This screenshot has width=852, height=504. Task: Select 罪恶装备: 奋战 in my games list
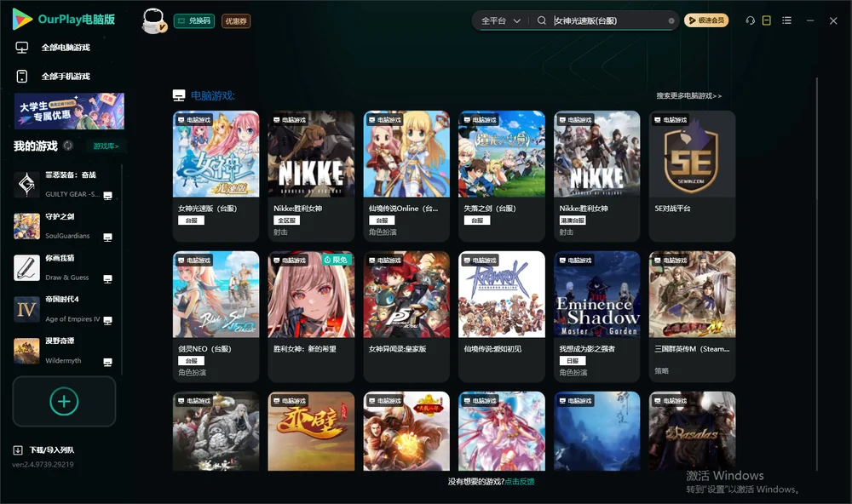[64, 185]
